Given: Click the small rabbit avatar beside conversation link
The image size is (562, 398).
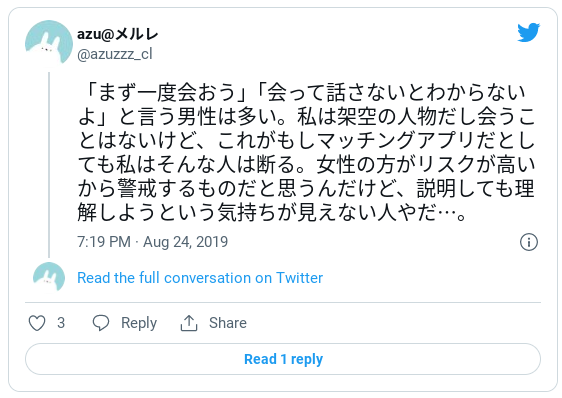Looking at the screenshot, I should click(49, 278).
